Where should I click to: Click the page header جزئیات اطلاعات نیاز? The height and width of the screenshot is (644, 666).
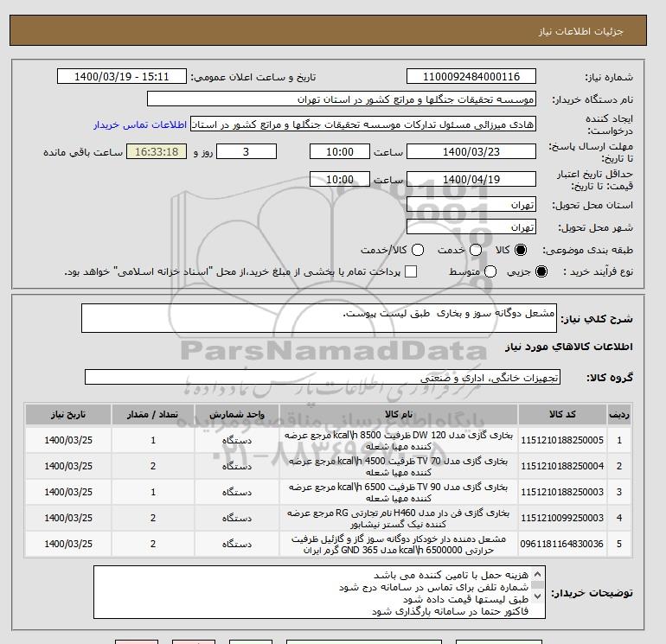[580, 31]
